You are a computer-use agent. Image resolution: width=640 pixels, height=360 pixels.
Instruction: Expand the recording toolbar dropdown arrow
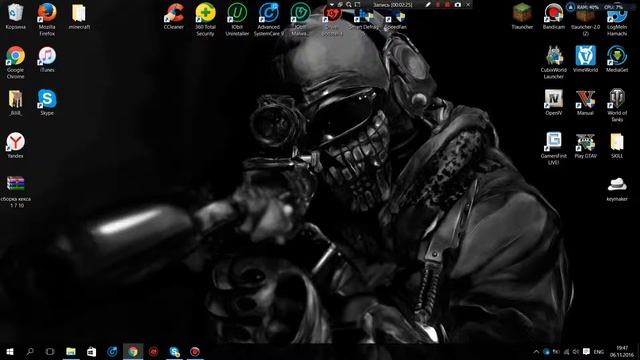click(332, 4)
